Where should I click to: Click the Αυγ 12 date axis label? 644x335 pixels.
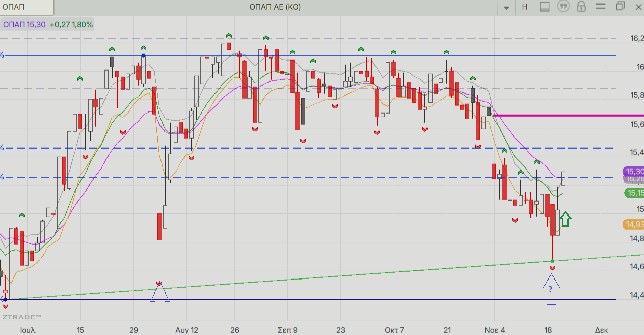(187, 330)
